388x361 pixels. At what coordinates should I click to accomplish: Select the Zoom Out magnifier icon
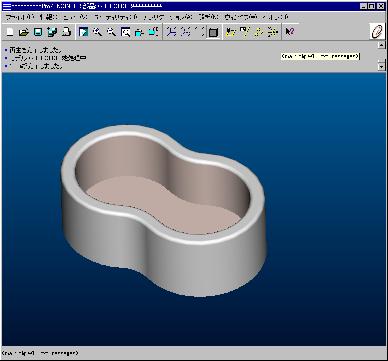tap(111, 32)
